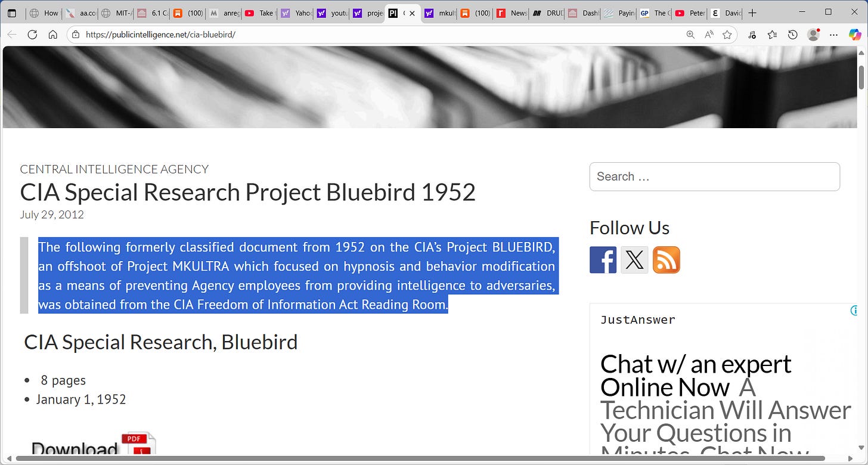Switch to the "aa.co" tab

coord(80,13)
